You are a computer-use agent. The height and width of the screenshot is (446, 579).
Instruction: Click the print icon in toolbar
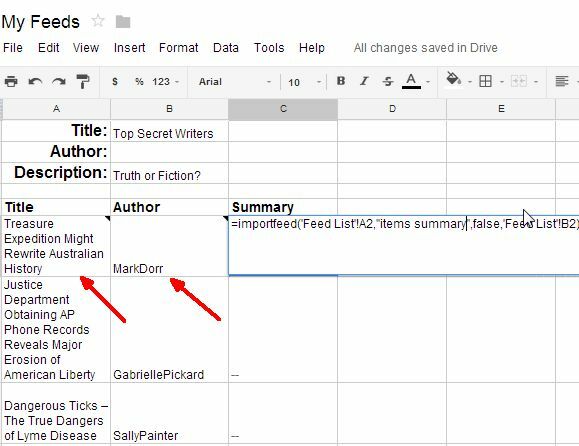pos(11,81)
